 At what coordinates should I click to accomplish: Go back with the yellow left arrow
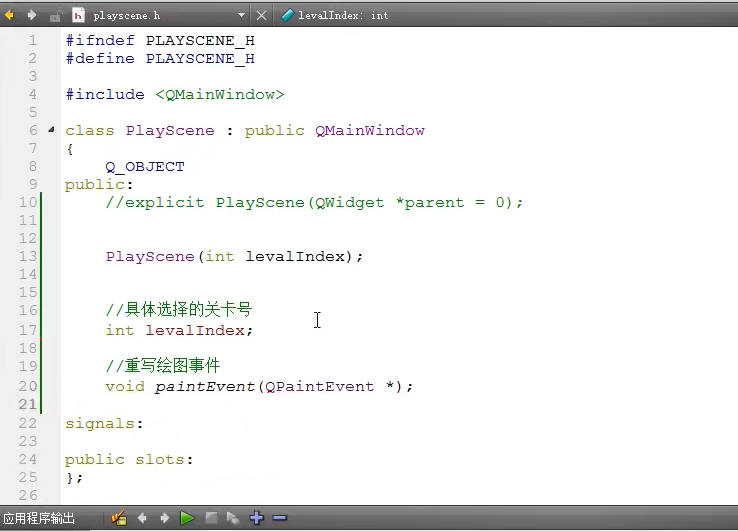click(9, 16)
